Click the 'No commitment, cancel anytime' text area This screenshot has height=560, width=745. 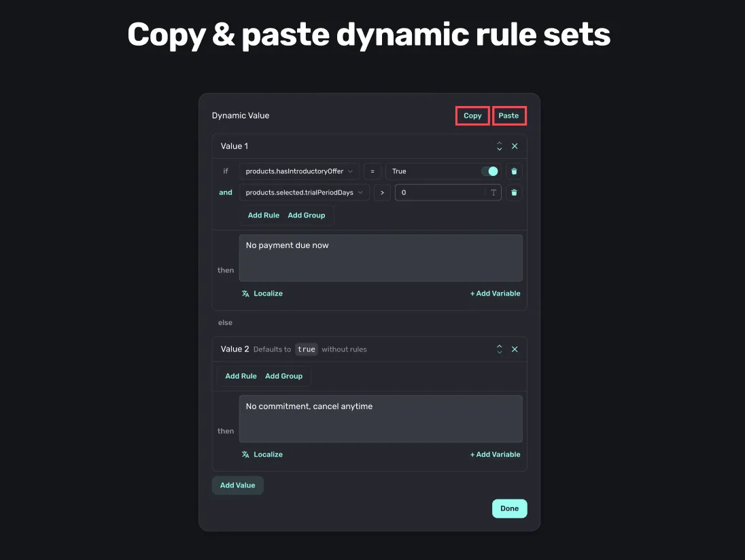point(381,419)
